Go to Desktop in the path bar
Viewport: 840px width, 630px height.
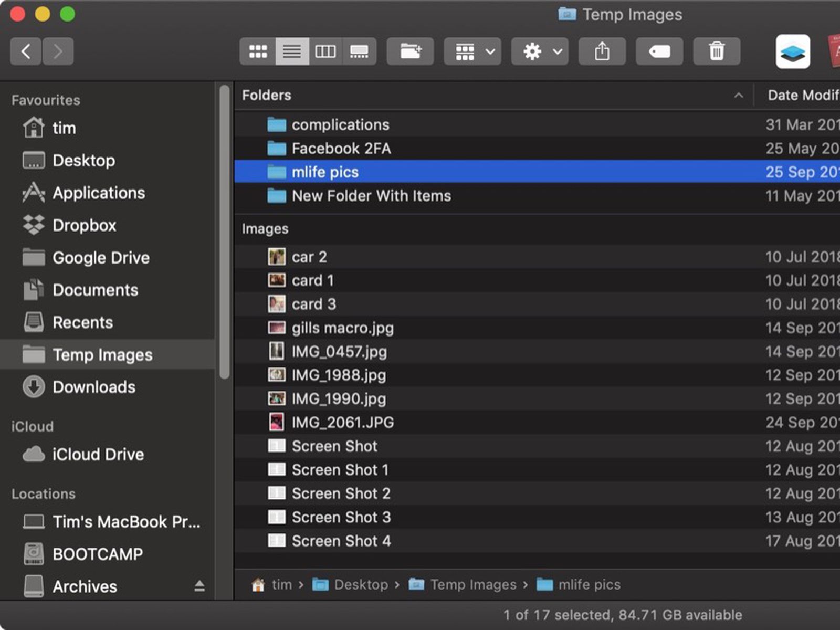pos(361,584)
